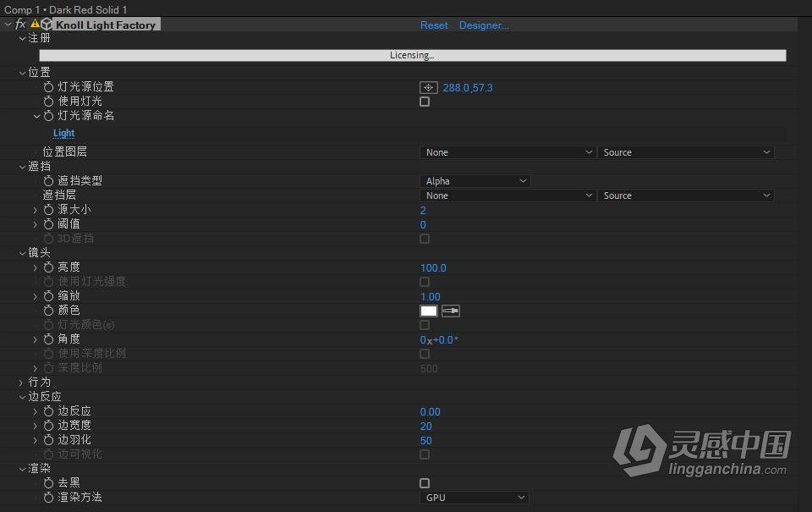Click Reset for Knoll Light Factory
Image resolution: width=812 pixels, height=512 pixels.
434,25
